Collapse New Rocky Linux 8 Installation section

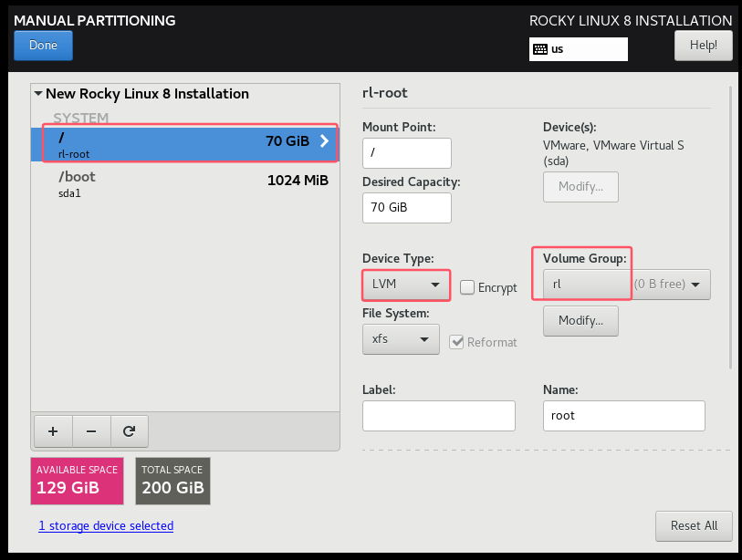coord(38,94)
